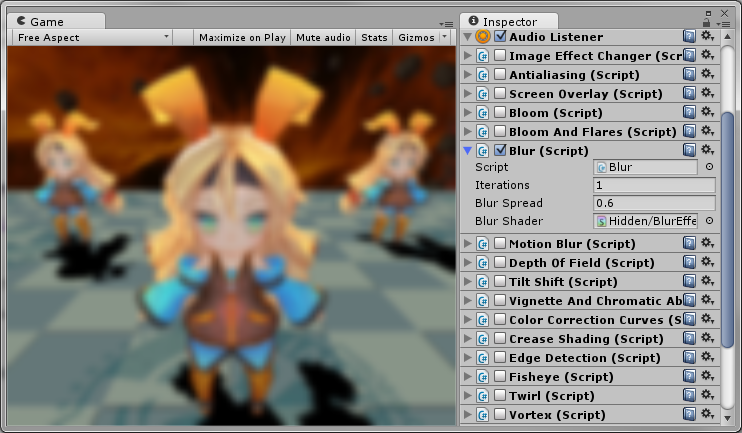Viewport: 742px width, 433px height.
Task: Show the Stats overlay
Action: pyautogui.click(x=374, y=37)
